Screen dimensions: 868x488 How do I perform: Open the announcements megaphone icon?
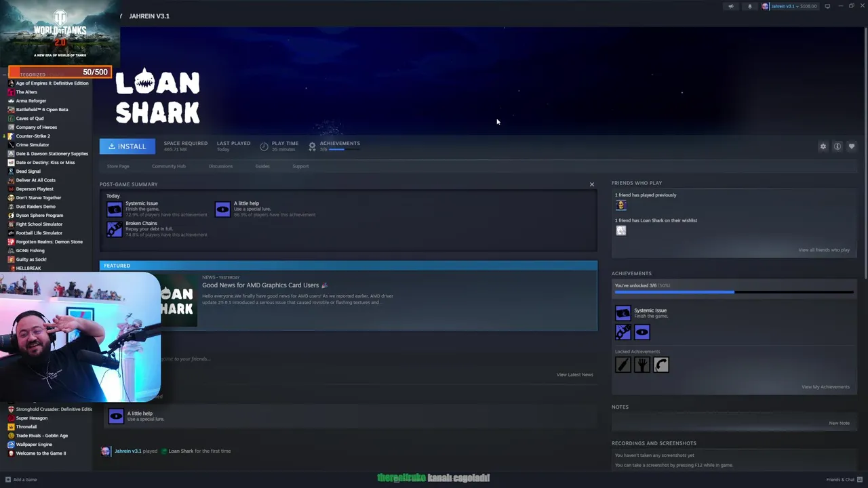[730, 6]
